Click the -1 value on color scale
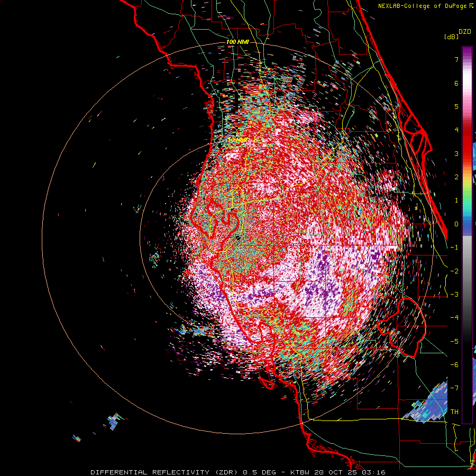The image size is (476, 476). point(454,248)
